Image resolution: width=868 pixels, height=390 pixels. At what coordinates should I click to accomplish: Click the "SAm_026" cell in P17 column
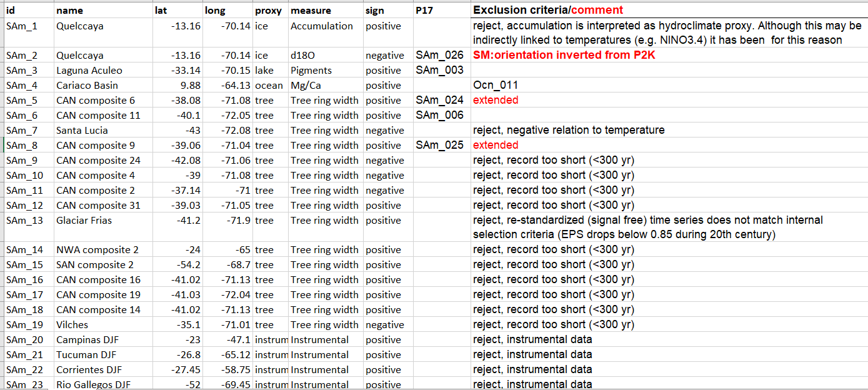point(439,55)
